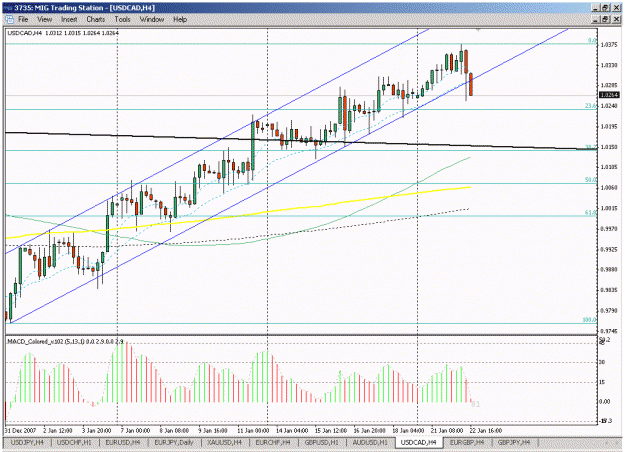Click the 1.0060 price axis label
Viewport: 625px width, 452px height.
[x=609, y=187]
